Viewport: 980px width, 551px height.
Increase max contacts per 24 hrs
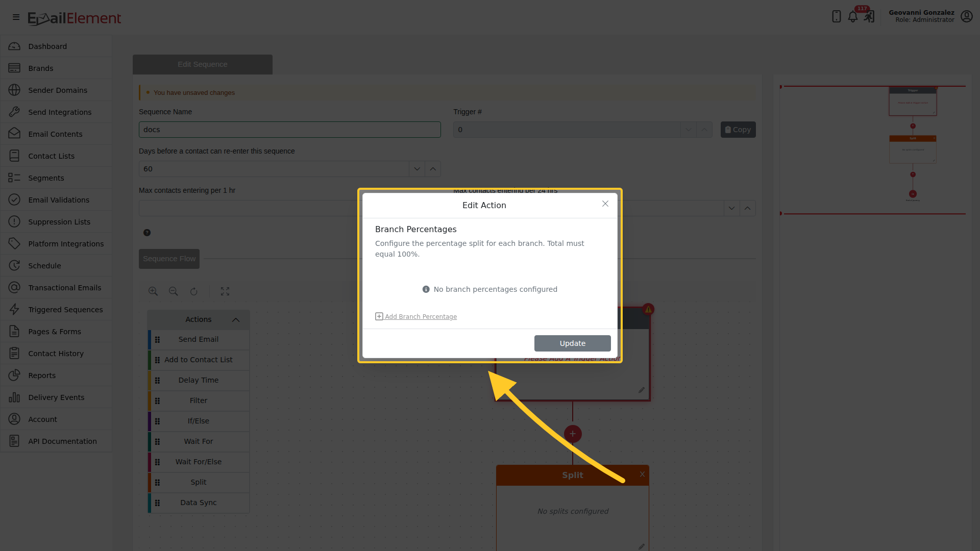[x=748, y=208]
